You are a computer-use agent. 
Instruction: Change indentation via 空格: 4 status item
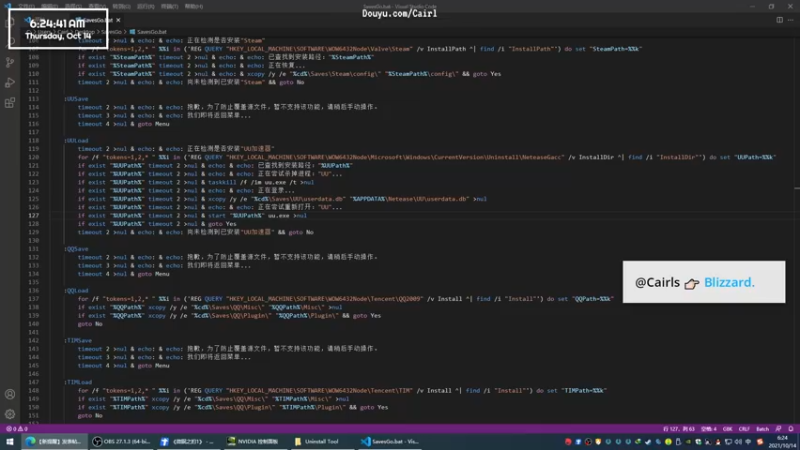709,429
